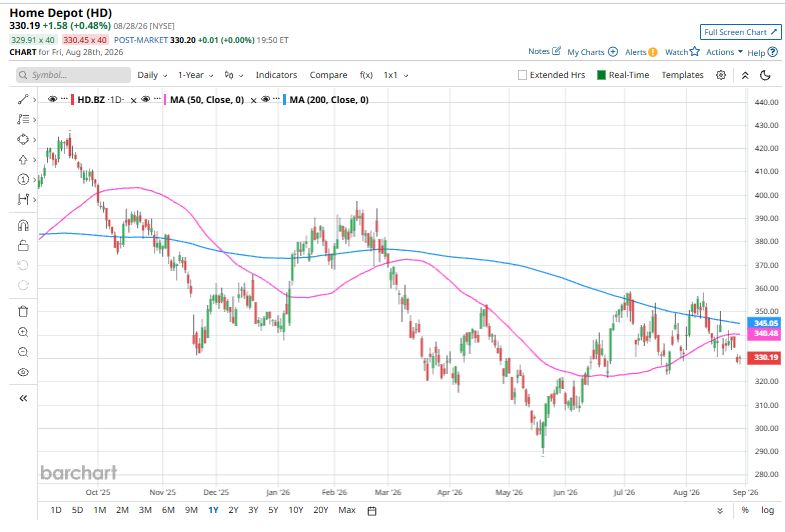This screenshot has width=785, height=532.
Task: Open the Indicators menu
Action: coord(276,75)
